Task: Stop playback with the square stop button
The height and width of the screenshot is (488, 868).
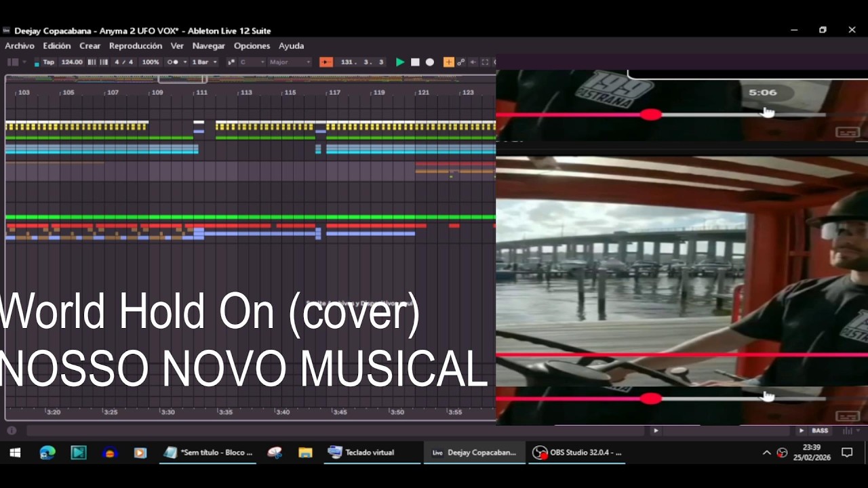Action: pyautogui.click(x=415, y=62)
